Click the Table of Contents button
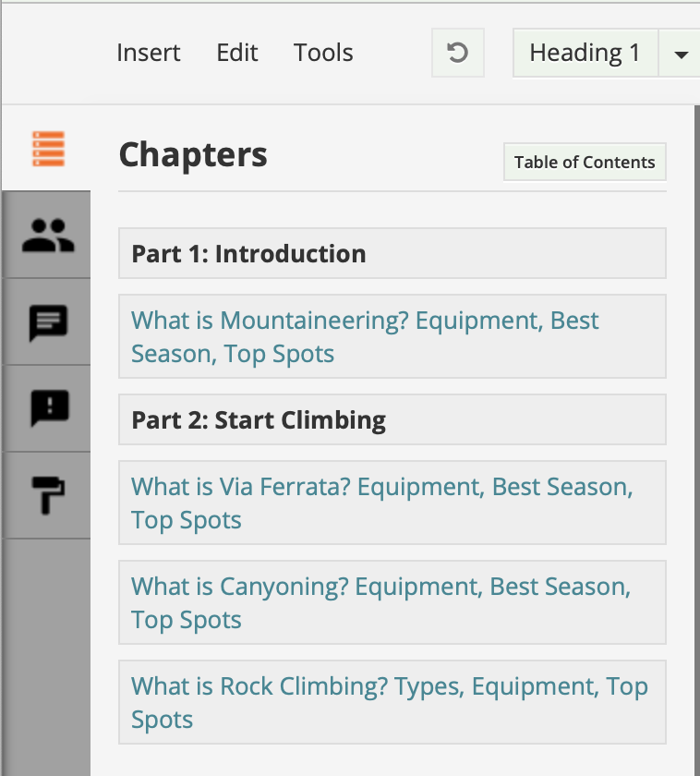 point(585,162)
